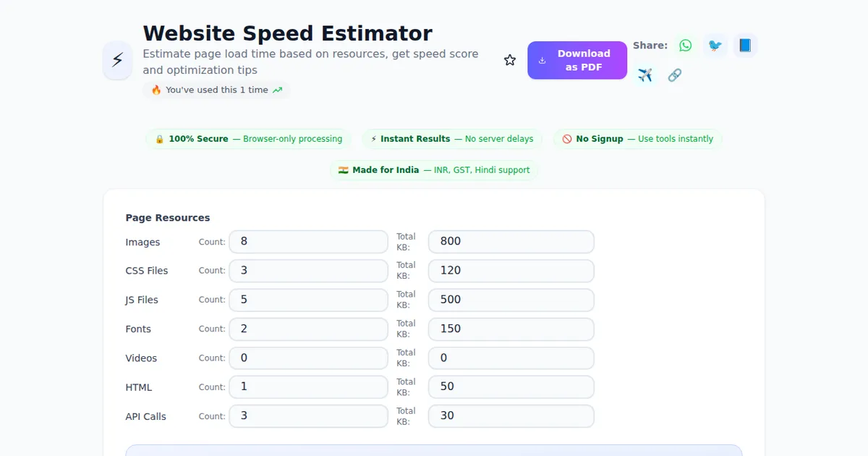Screen dimensions: 868x456
Task: Click the No Signup badge
Action: click(637, 139)
